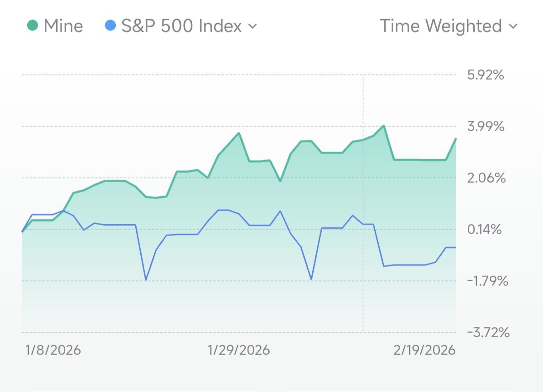Viewport: 543px width, 392px height.
Task: Select the 2.06% axis label
Action: pyautogui.click(x=486, y=178)
